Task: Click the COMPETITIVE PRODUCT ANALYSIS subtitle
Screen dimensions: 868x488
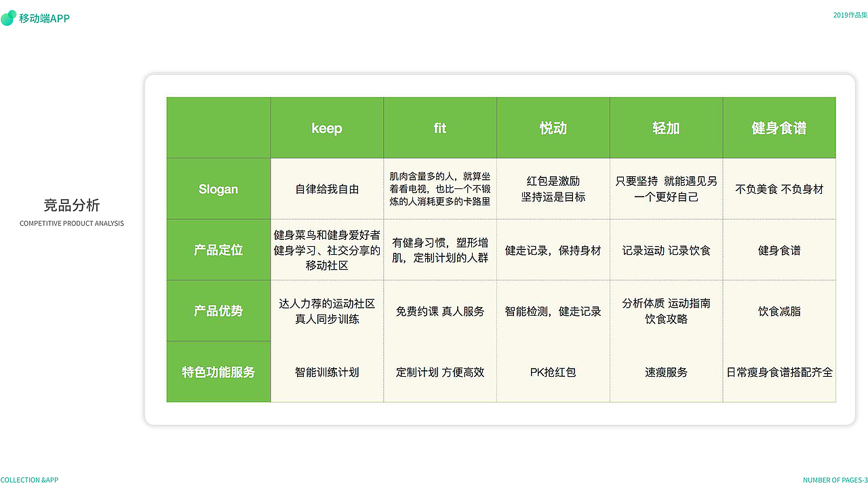Action: tap(72, 224)
